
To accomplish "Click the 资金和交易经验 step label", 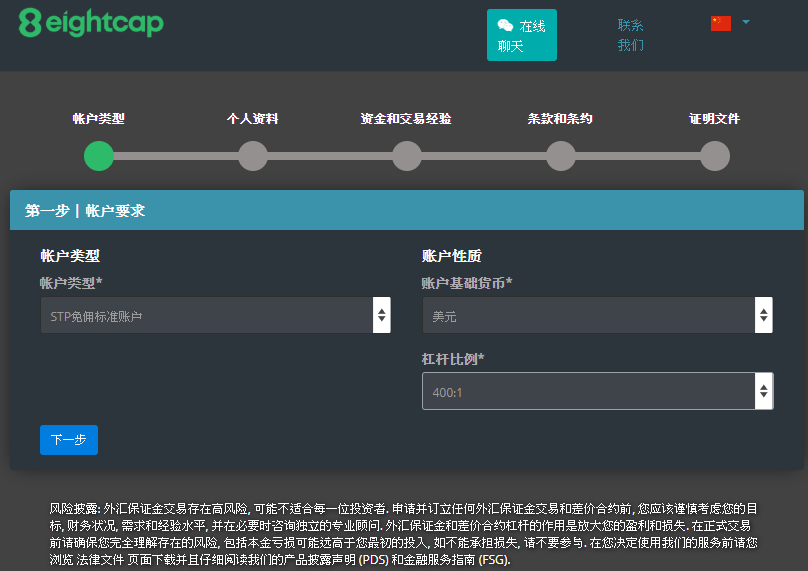I will [406, 119].
